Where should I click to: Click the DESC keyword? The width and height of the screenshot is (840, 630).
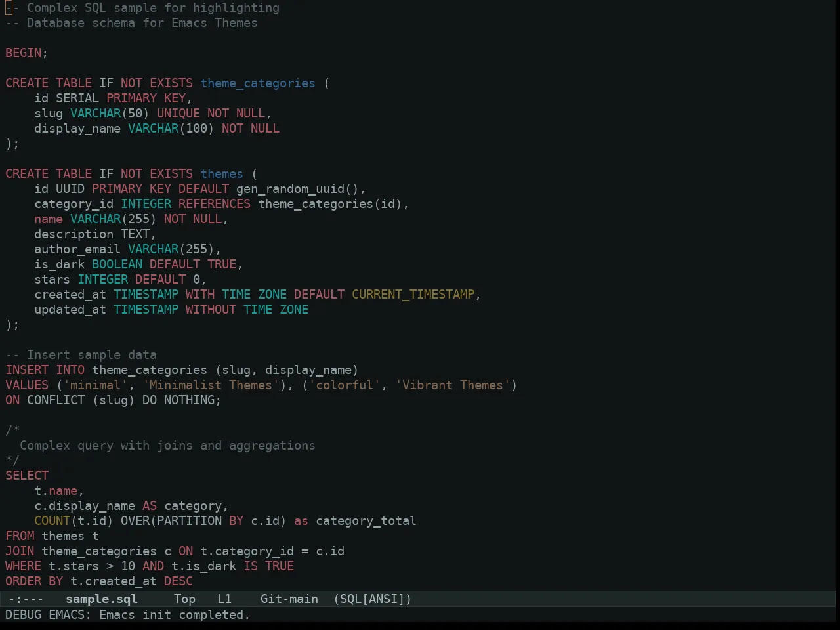(178, 581)
